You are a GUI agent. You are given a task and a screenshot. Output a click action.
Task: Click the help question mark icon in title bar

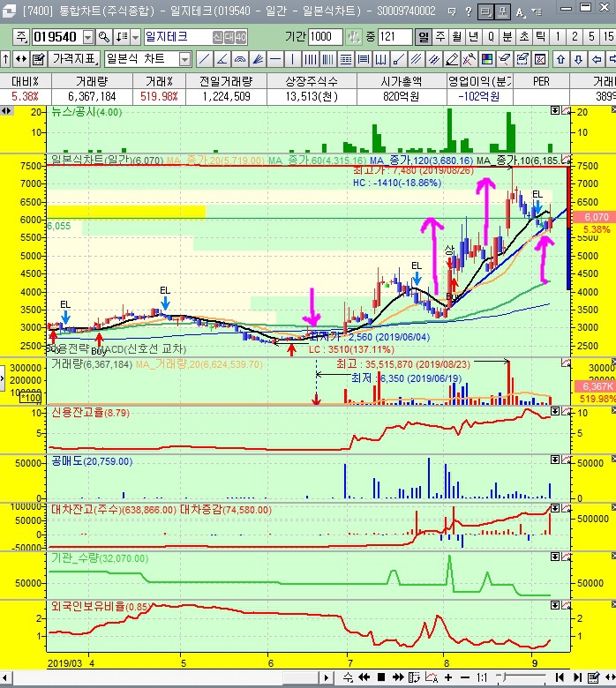coord(468,11)
